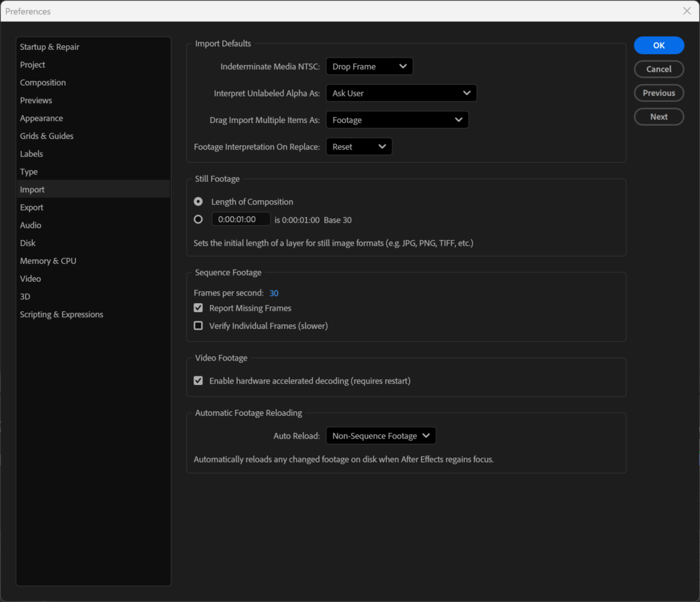Open Footage Interpretation On Replace dropdown
This screenshot has width=700, height=602.
[359, 146]
